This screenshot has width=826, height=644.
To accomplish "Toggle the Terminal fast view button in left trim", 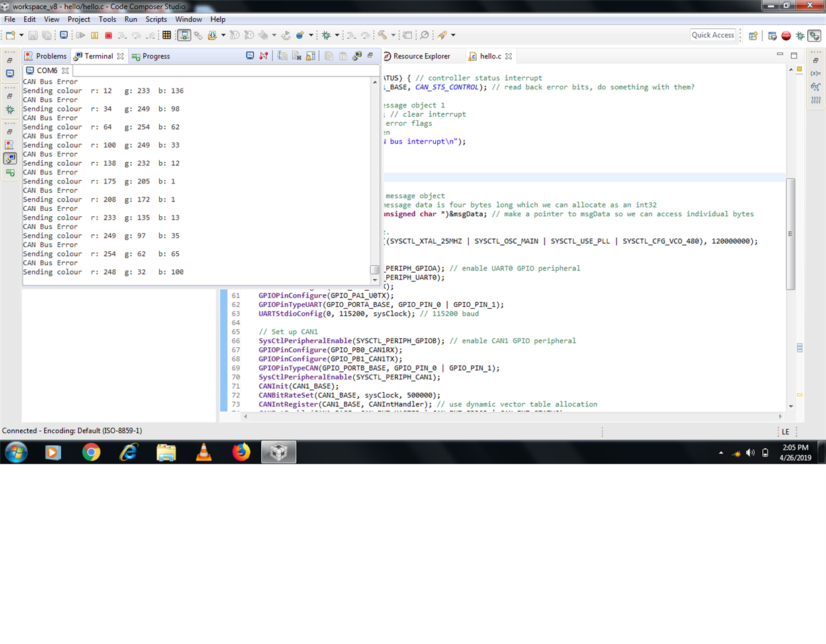I will [x=10, y=158].
